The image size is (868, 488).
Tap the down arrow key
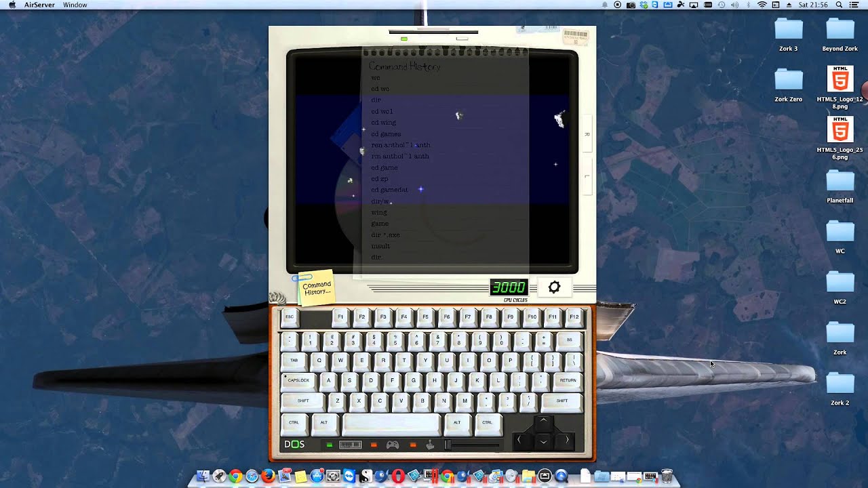pos(543,442)
